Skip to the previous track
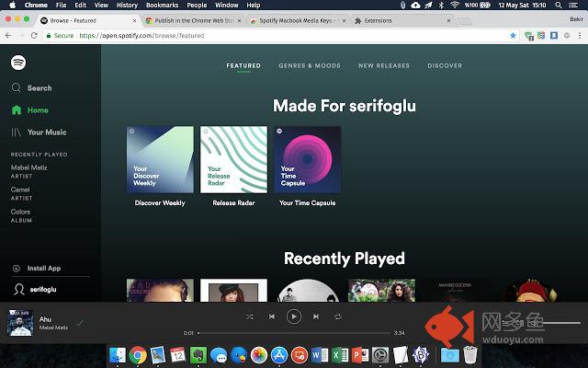 tap(272, 316)
